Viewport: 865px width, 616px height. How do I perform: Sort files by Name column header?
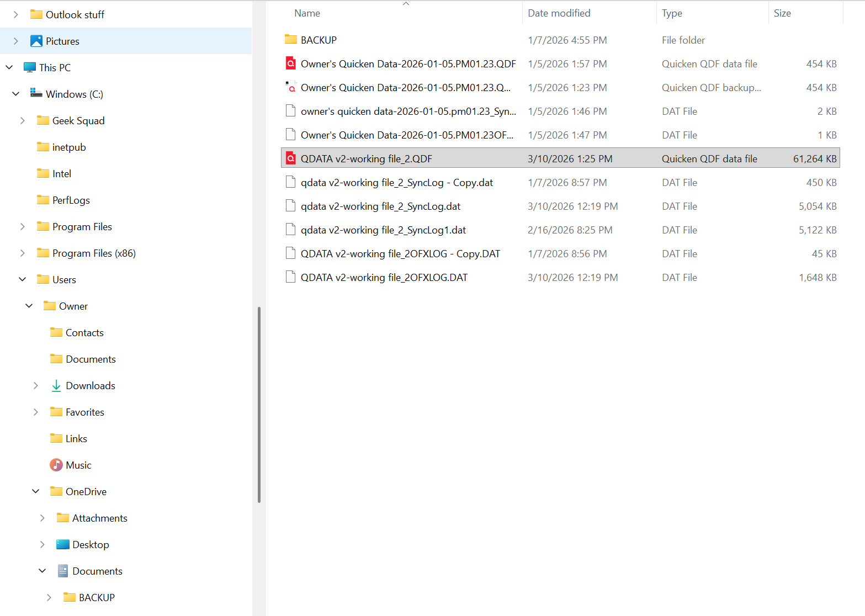click(307, 13)
